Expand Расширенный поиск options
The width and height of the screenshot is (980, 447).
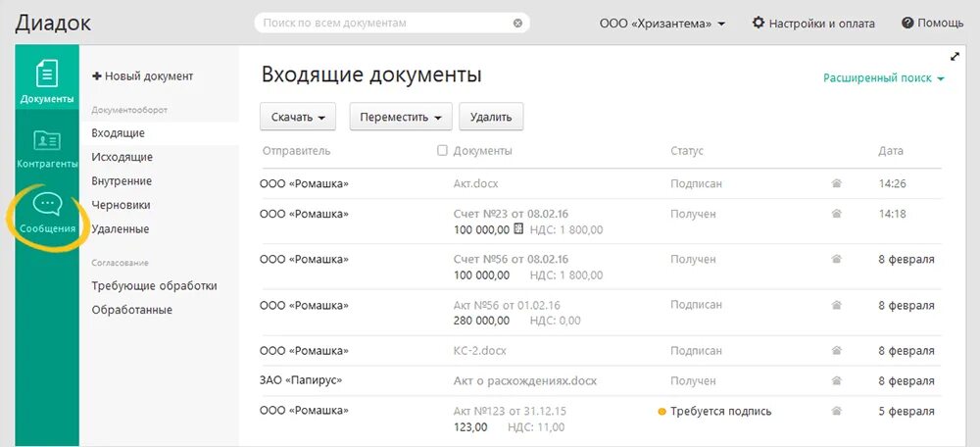[884, 78]
